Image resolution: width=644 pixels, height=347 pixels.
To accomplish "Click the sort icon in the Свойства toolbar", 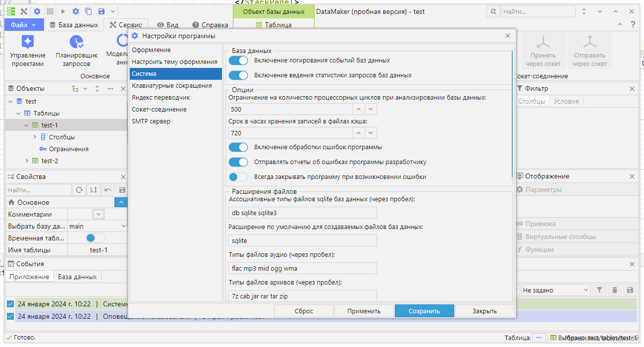I will [93, 190].
